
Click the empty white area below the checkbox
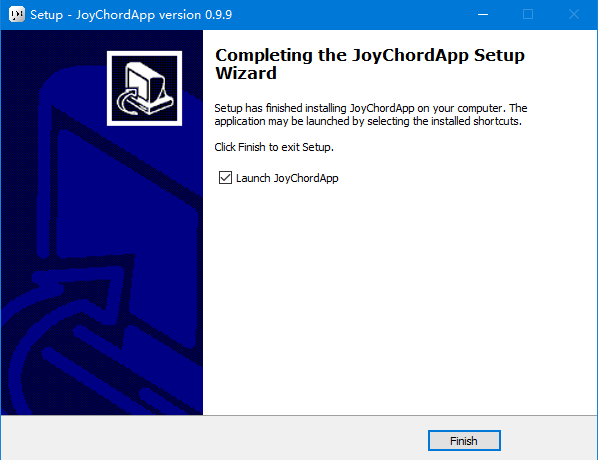tap(400, 298)
